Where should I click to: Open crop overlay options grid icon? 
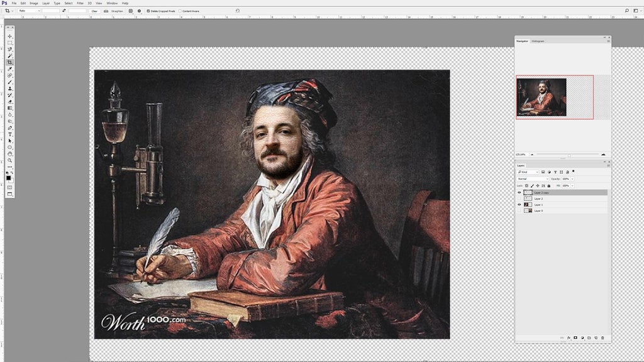[131, 11]
